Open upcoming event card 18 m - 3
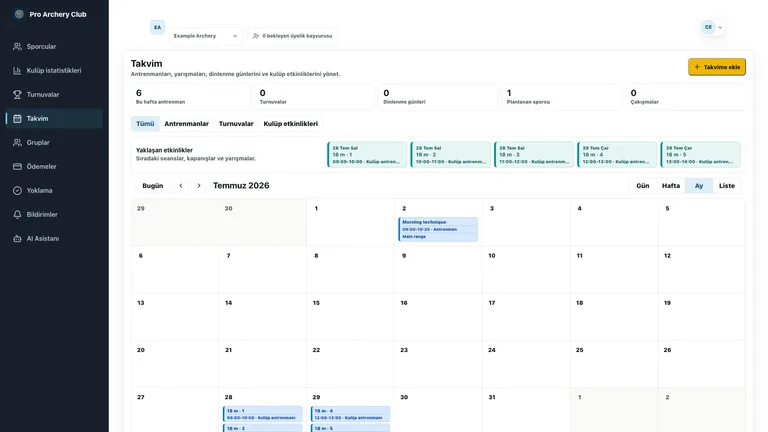Viewport: 768px width, 432px height. 534,155
